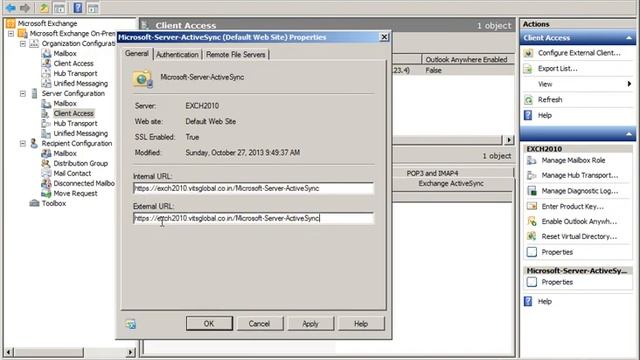Click the blue Help toolbar icon
Viewport: 640px width, 360px height.
coord(78,7)
